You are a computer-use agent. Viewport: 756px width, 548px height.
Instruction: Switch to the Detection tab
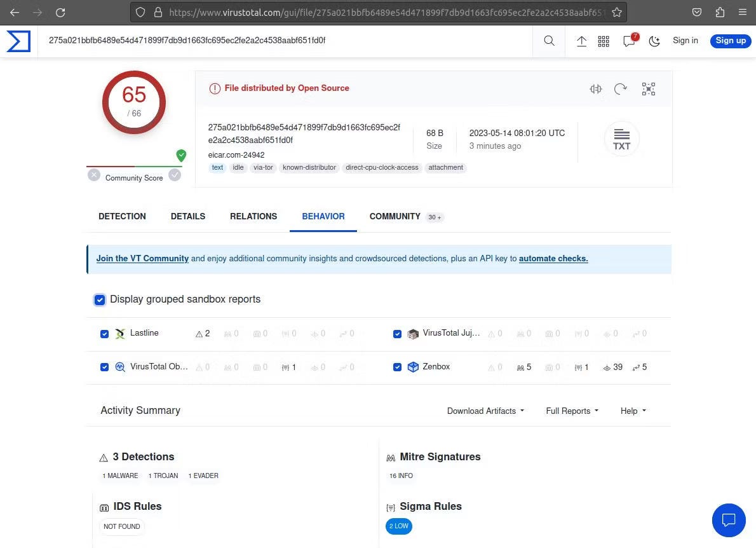click(x=122, y=216)
